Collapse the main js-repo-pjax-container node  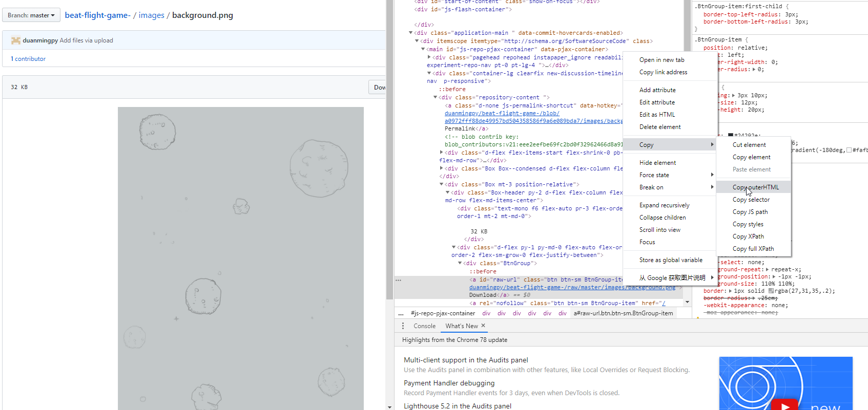click(x=423, y=49)
